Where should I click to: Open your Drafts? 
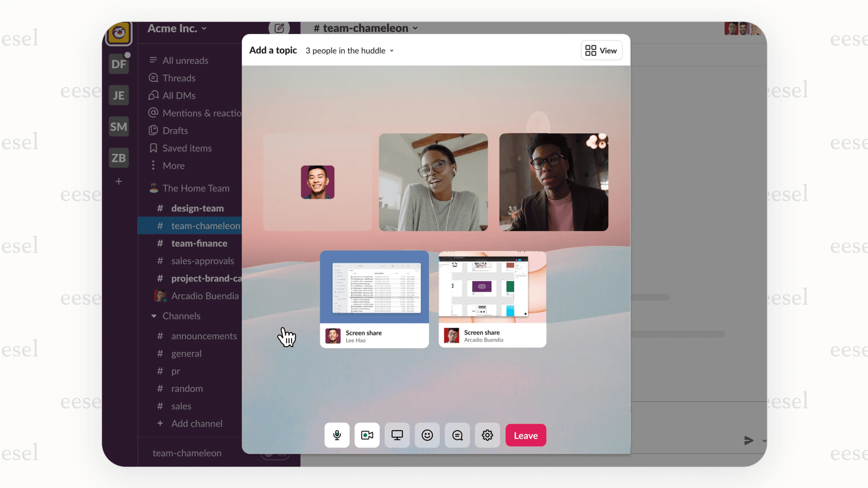[x=176, y=130]
